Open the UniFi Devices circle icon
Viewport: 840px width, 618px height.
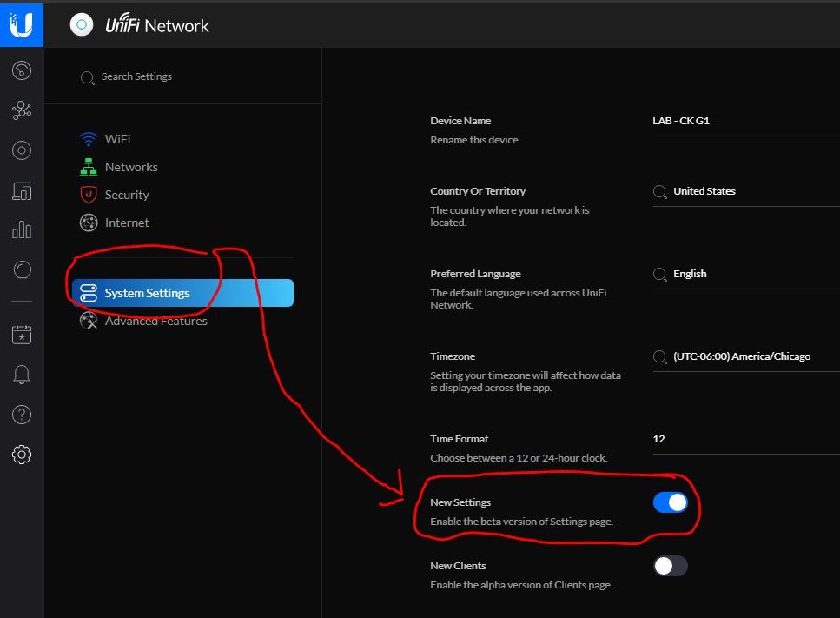[22, 150]
